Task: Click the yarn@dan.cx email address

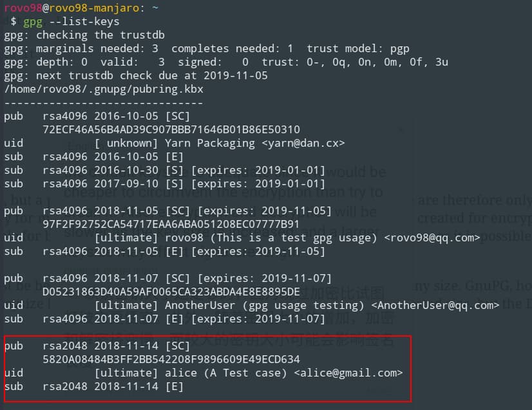Action: pyautogui.click(x=303, y=143)
